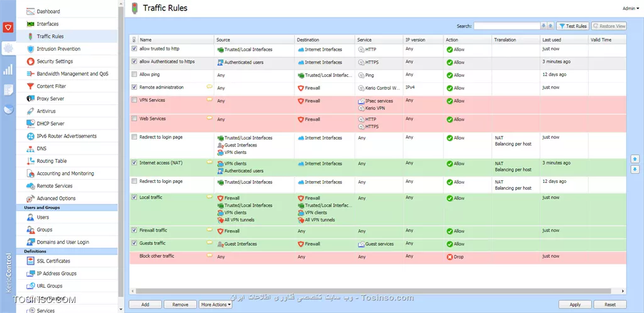This screenshot has width=644, height=313.
Task: Uncheck 'allow Authenticated to https' rule
Action: click(134, 62)
